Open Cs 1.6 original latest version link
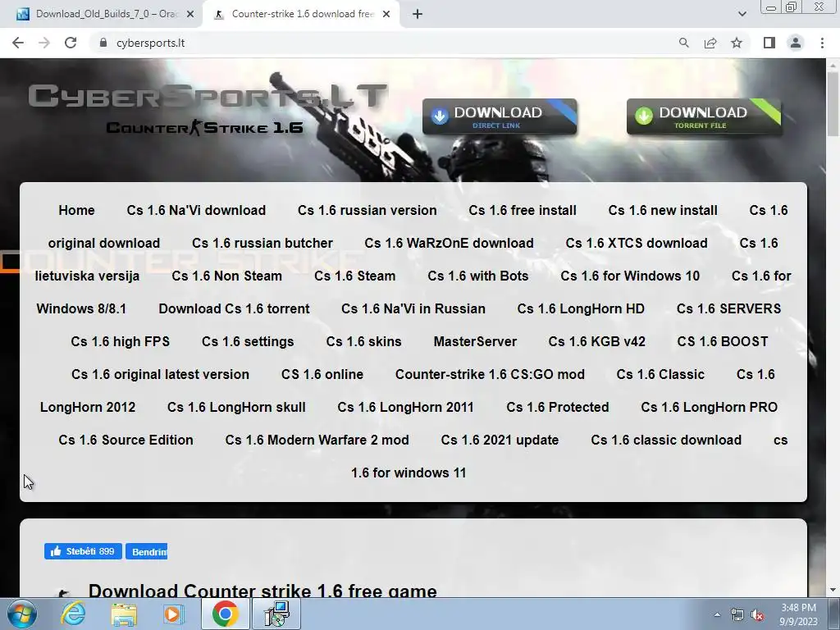The image size is (840, 630). (160, 374)
